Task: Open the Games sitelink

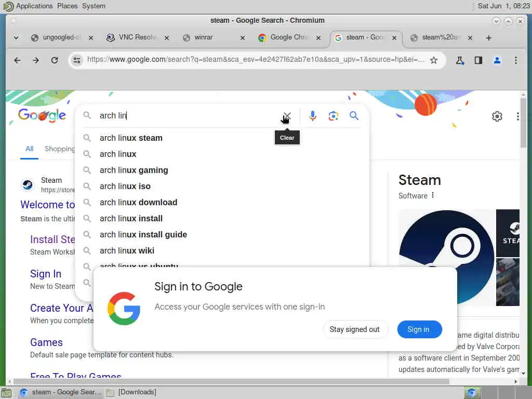Action: [x=46, y=342]
